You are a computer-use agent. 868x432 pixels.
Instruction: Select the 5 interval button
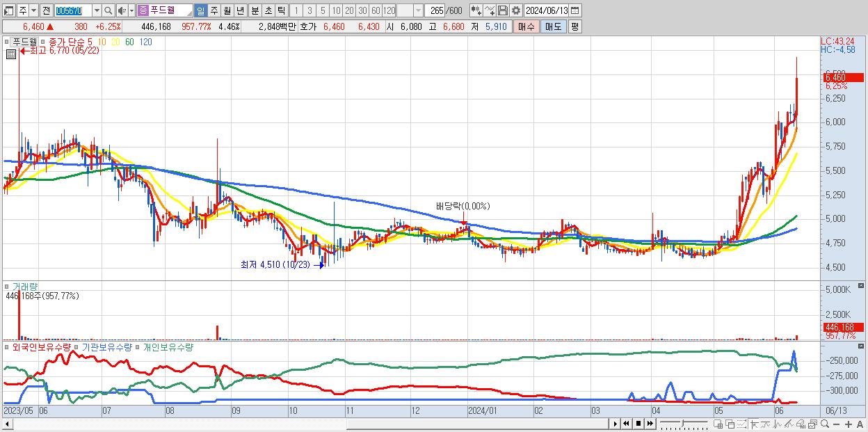click(x=323, y=10)
